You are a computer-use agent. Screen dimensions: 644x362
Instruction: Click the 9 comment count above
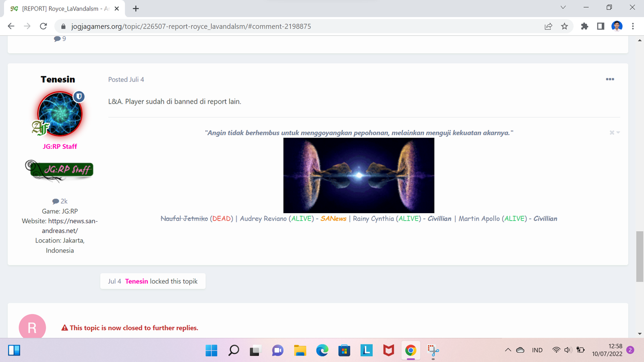tap(60, 39)
